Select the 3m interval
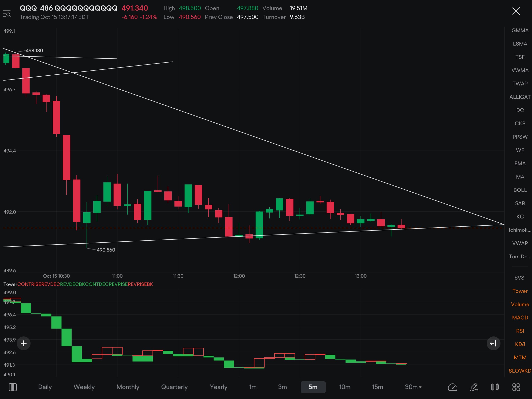The width and height of the screenshot is (532, 399). tap(282, 387)
